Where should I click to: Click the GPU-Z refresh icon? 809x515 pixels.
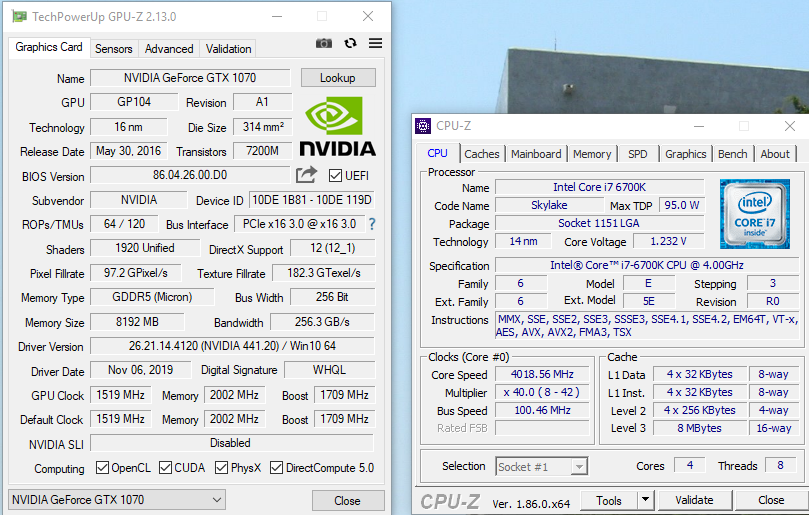click(350, 43)
